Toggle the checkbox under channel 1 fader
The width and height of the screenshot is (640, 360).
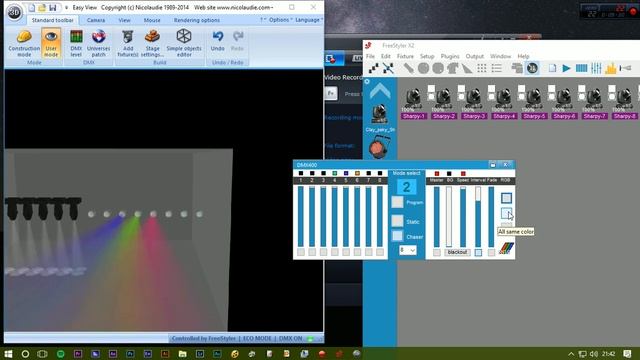(301, 252)
